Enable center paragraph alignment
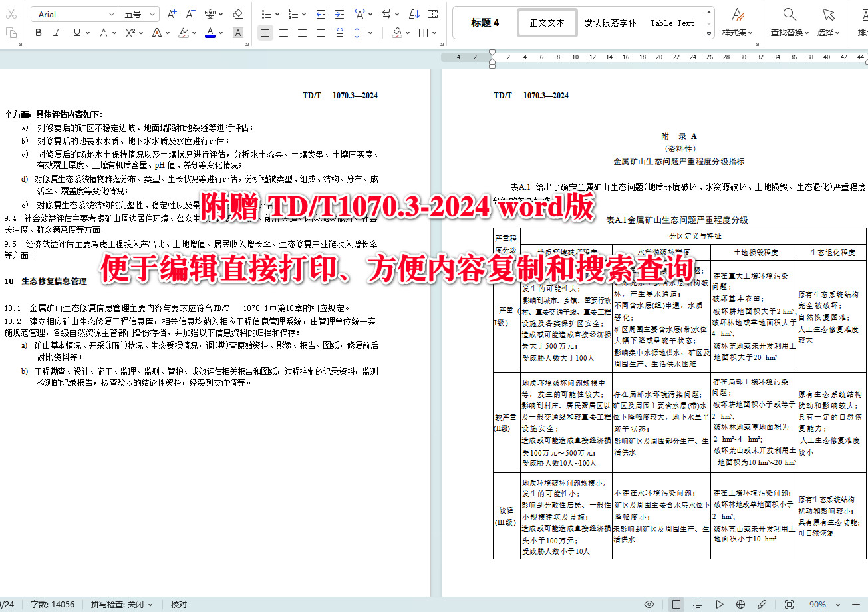This screenshot has width=868, height=612. click(283, 32)
